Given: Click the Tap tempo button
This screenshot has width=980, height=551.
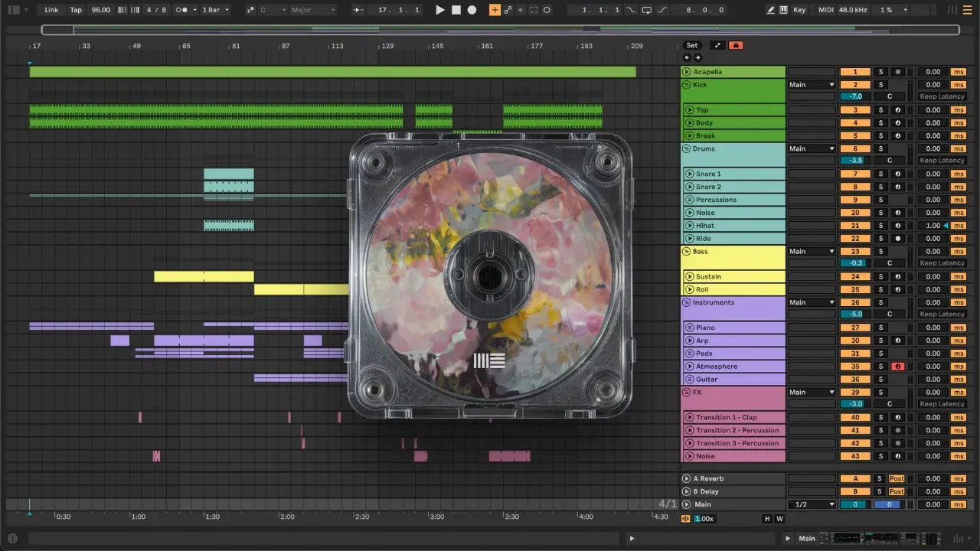Looking at the screenshot, I should point(76,10).
